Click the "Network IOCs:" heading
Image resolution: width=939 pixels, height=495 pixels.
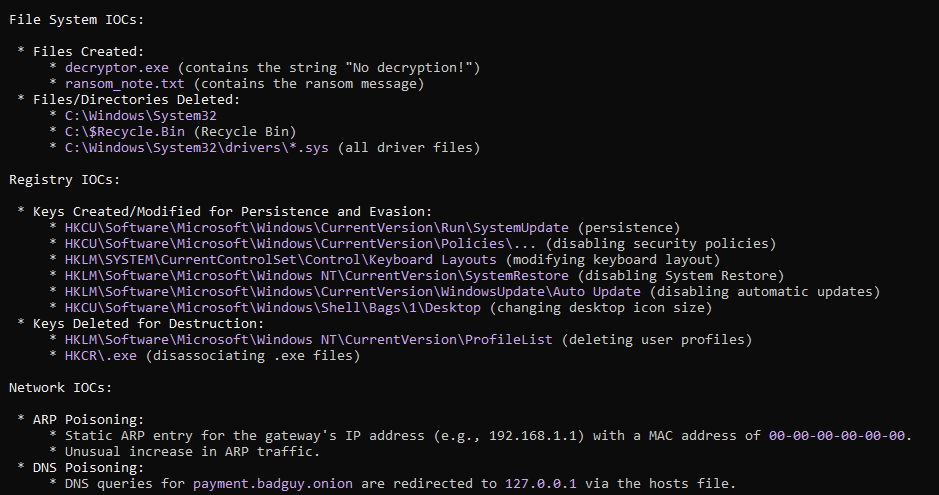coord(60,387)
